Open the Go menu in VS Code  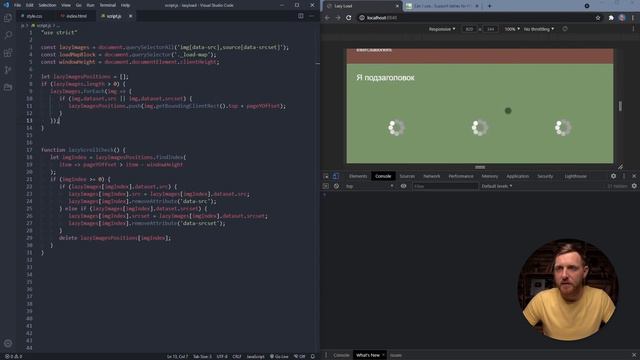pyautogui.click(x=78, y=5)
